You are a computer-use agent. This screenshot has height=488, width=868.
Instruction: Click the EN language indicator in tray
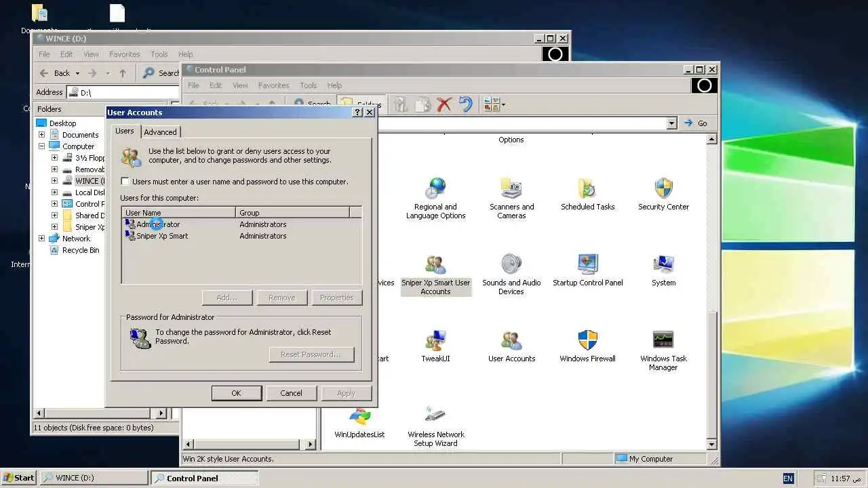787,479
